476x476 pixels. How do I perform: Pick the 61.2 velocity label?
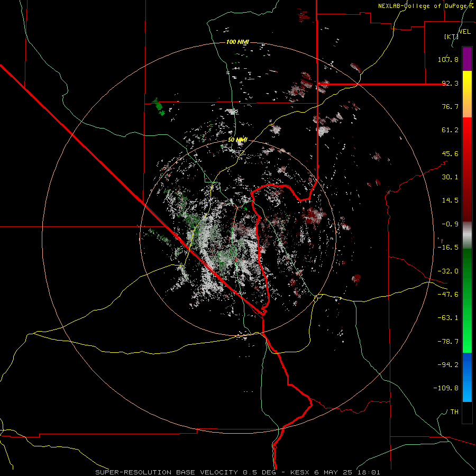coord(450,130)
